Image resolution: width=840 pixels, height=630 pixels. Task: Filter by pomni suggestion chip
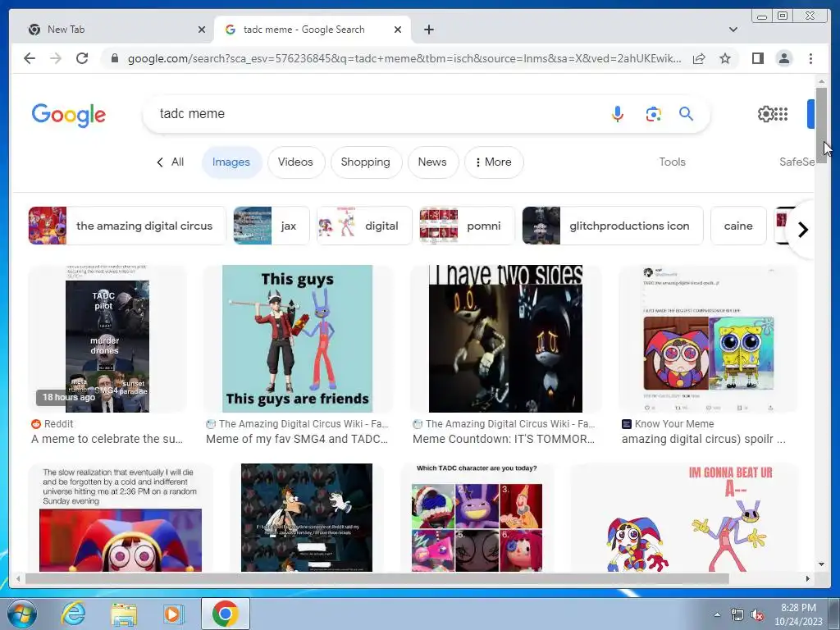[x=467, y=226]
